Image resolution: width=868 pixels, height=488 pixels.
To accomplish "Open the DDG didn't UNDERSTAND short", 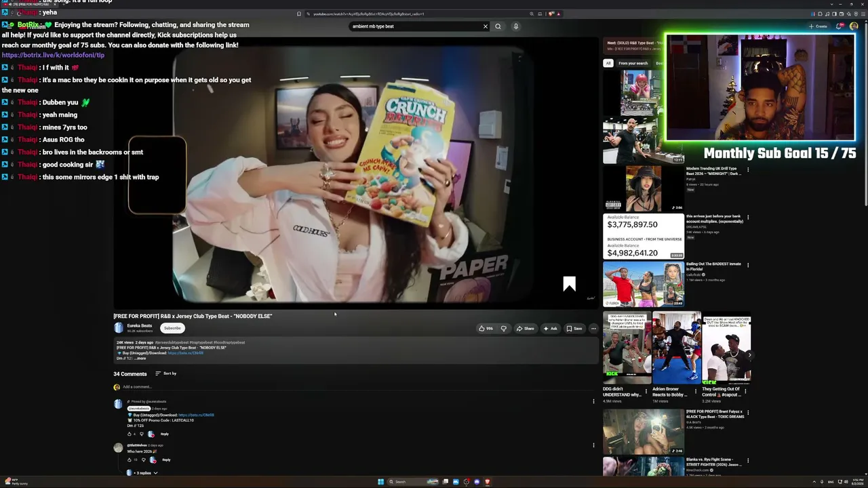I will pos(627,348).
